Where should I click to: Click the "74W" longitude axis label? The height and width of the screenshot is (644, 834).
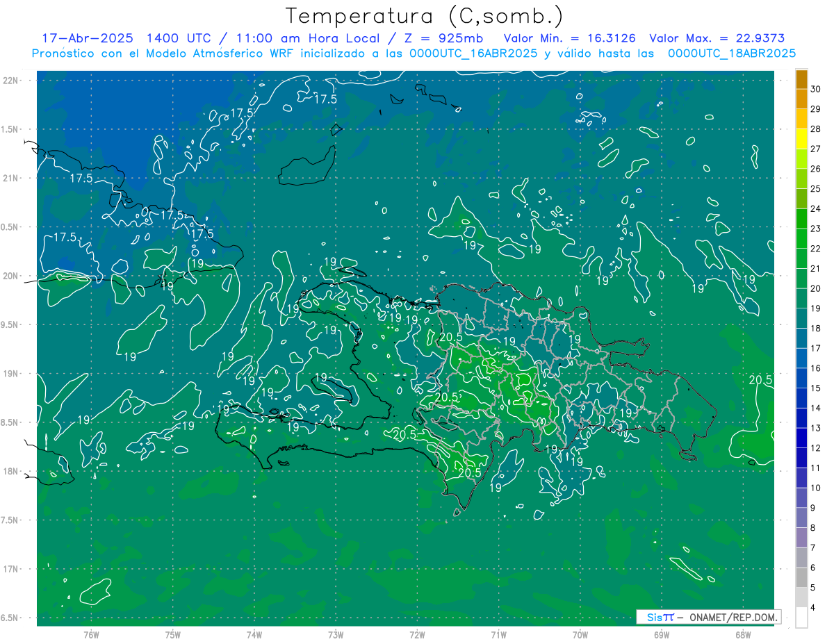point(254,635)
